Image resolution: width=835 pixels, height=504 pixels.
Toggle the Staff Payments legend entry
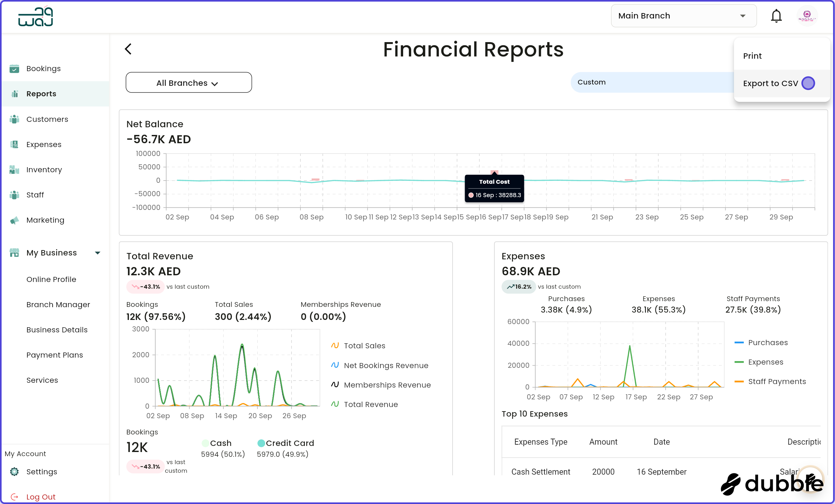click(x=777, y=381)
